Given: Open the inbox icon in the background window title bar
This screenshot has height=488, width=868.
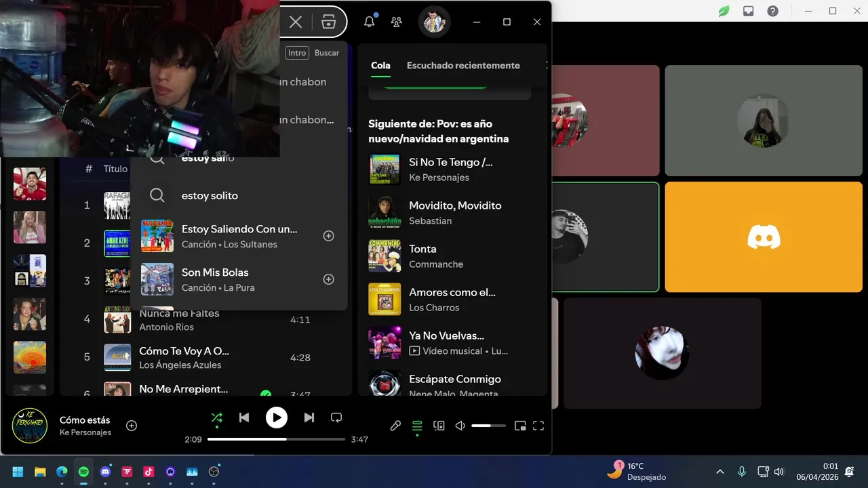Looking at the screenshot, I should pyautogui.click(x=748, y=11).
